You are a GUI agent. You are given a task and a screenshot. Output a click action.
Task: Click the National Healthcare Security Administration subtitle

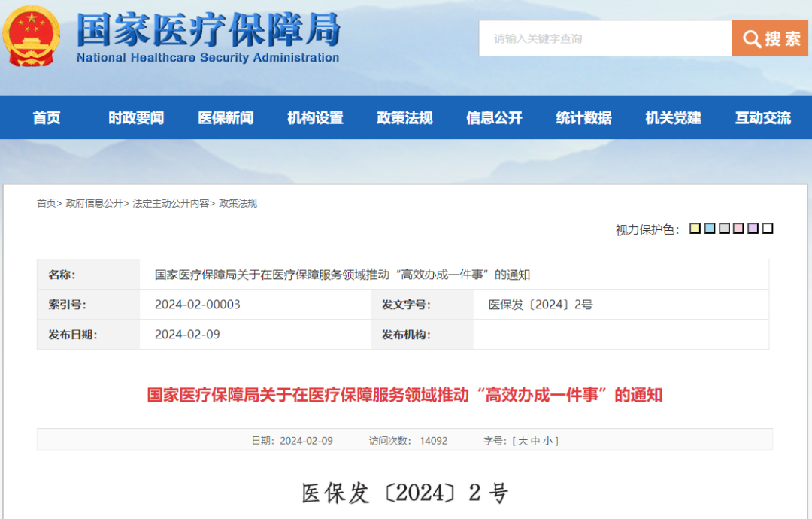tap(208, 57)
